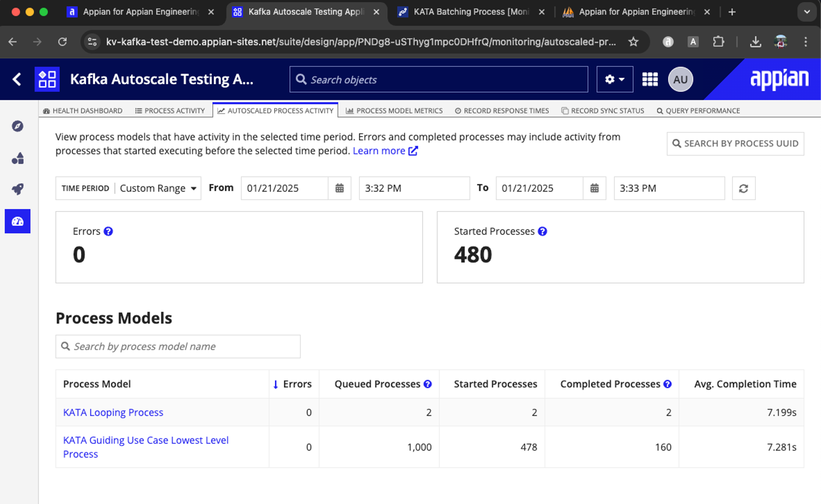The height and width of the screenshot is (504, 821).
Task: Show help for Completed Processes column
Action: point(667,384)
